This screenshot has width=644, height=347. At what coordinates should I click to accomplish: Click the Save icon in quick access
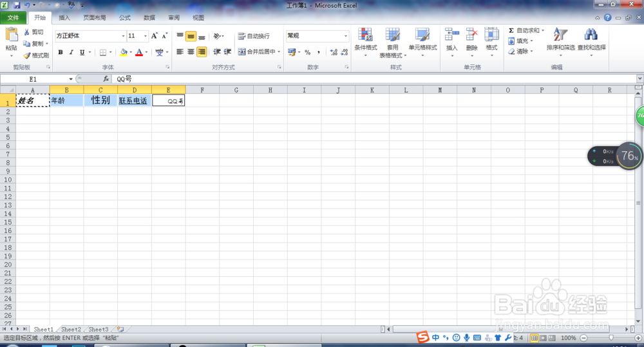[x=17, y=5]
